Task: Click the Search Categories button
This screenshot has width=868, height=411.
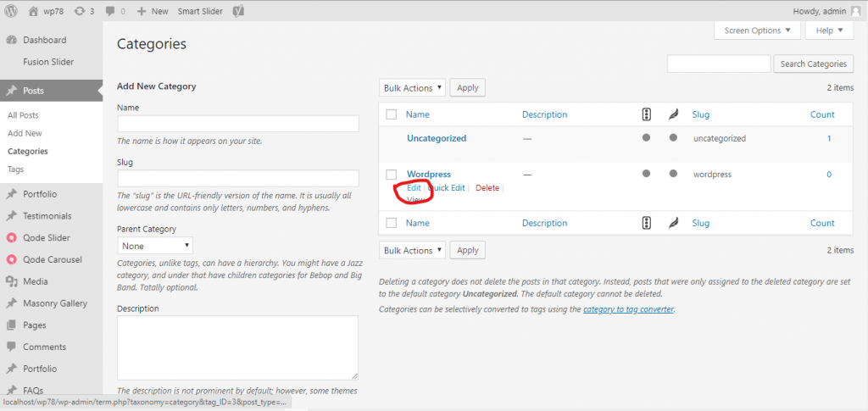Action: pos(813,64)
